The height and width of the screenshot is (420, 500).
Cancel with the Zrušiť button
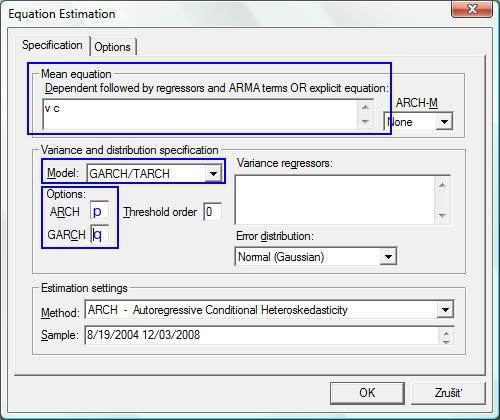(x=448, y=393)
